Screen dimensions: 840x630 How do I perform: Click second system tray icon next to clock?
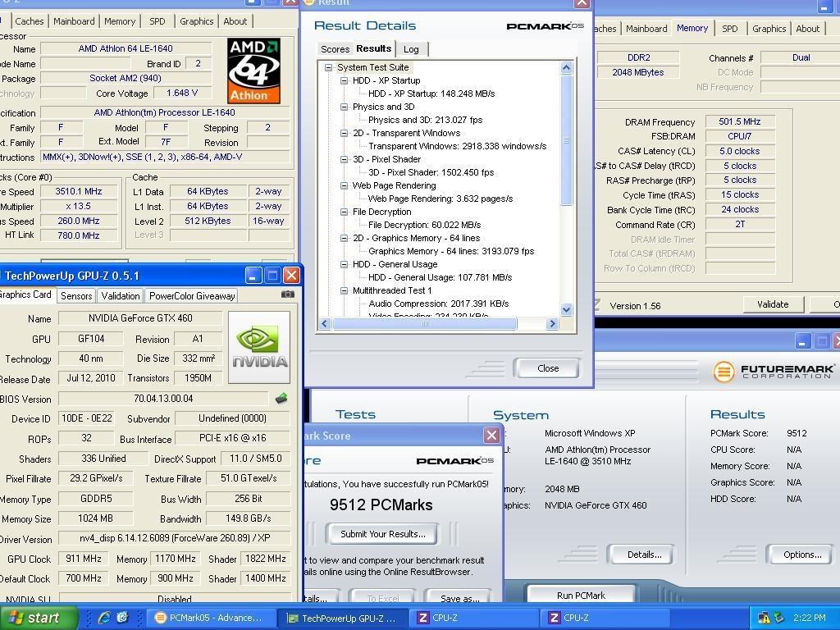(779, 619)
